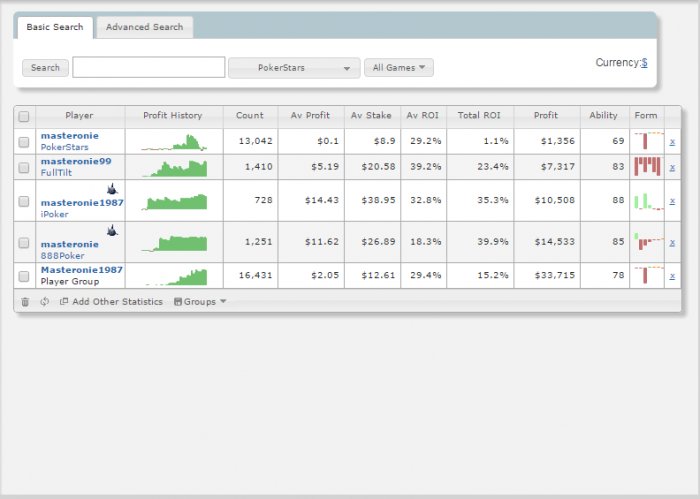Click the trash delete icon below table

(x=25, y=302)
